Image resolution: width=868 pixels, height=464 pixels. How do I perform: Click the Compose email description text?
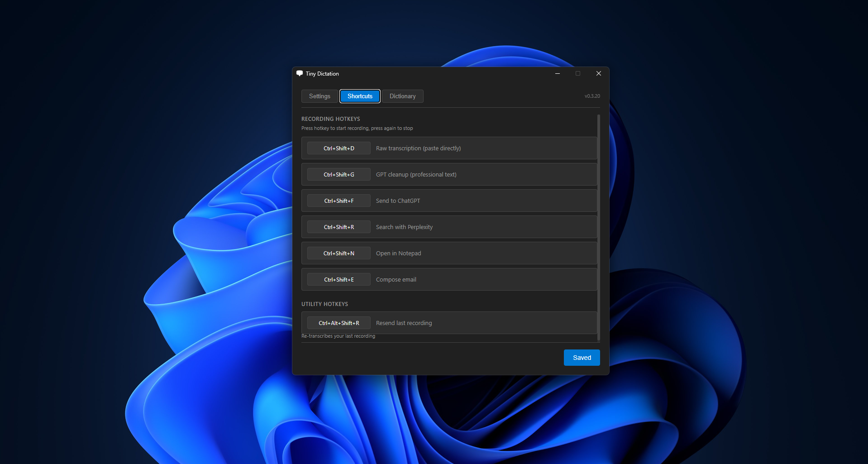396,279
